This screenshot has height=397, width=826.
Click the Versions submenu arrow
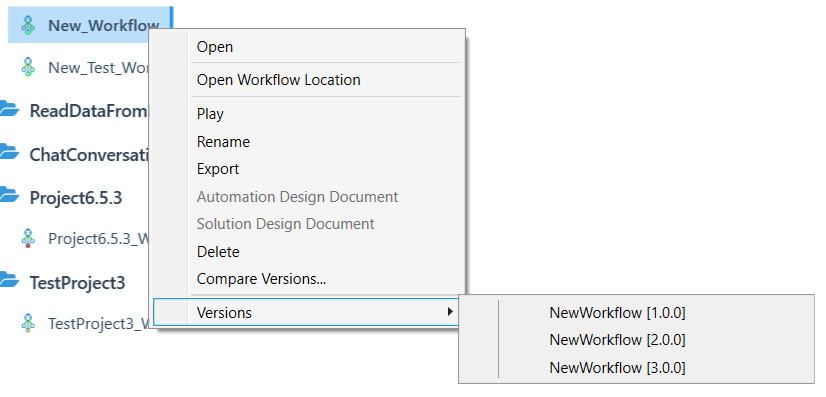click(449, 312)
